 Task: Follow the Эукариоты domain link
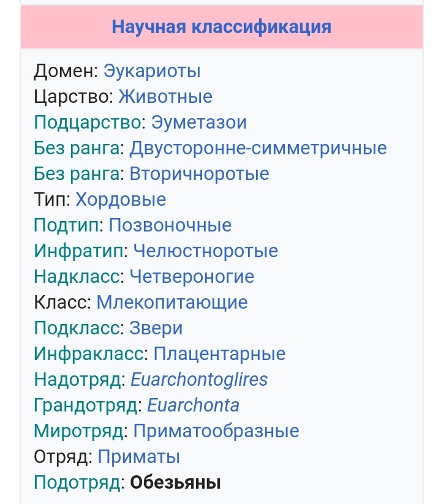152,71
